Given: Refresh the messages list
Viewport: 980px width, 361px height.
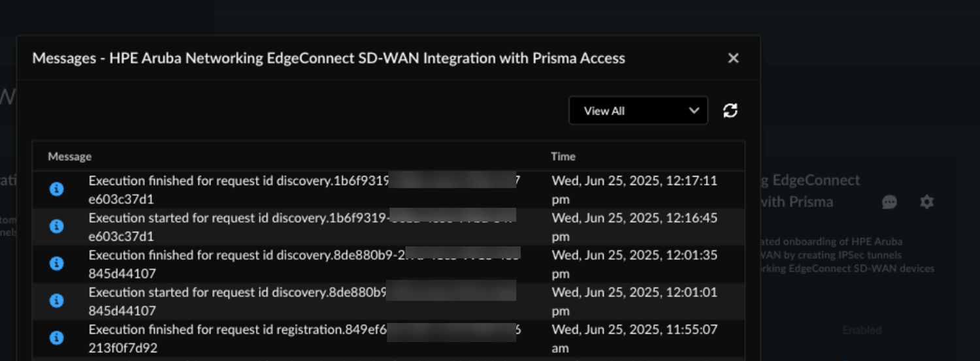Looking at the screenshot, I should 730,111.
